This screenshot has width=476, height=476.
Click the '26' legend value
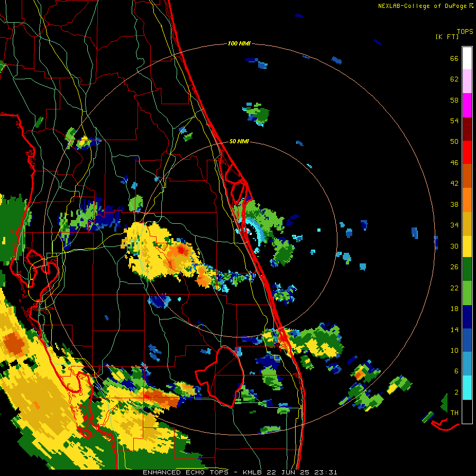coord(454,267)
